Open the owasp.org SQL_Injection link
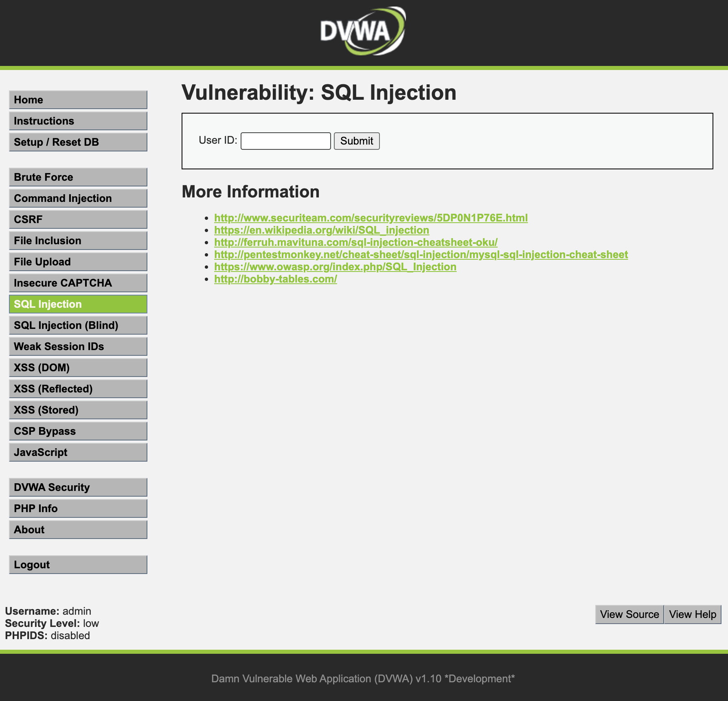Viewport: 728px width, 701px height. (335, 267)
